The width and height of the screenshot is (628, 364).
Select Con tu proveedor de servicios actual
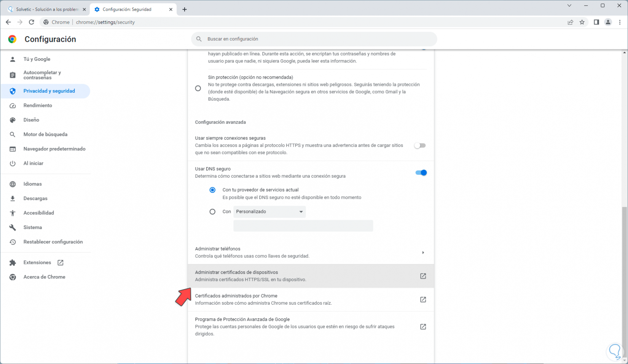212,190
